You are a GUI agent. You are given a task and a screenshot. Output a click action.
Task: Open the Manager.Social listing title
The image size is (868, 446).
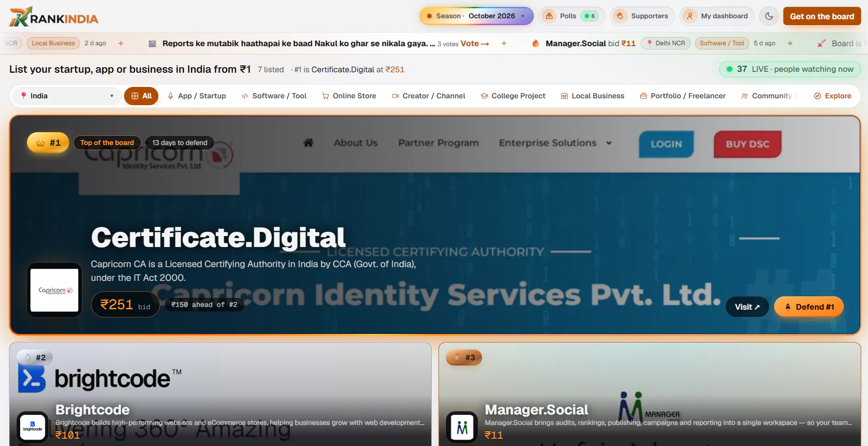pos(537,410)
